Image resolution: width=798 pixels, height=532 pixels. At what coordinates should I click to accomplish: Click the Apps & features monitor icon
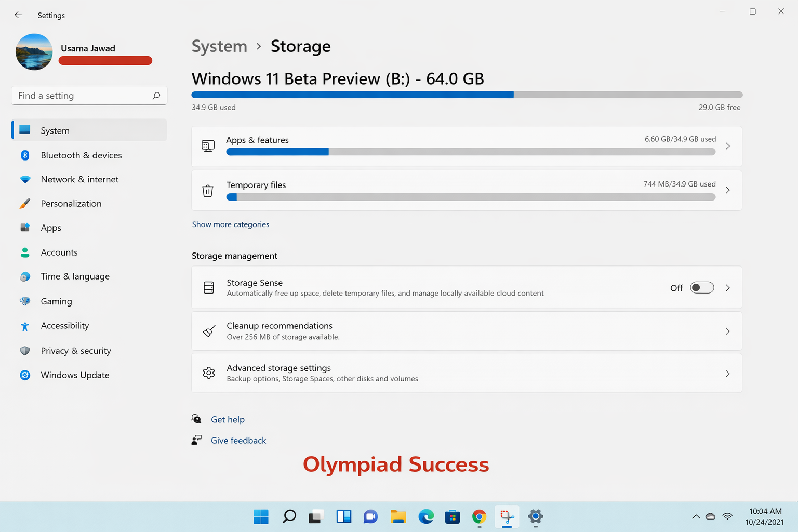(x=208, y=146)
